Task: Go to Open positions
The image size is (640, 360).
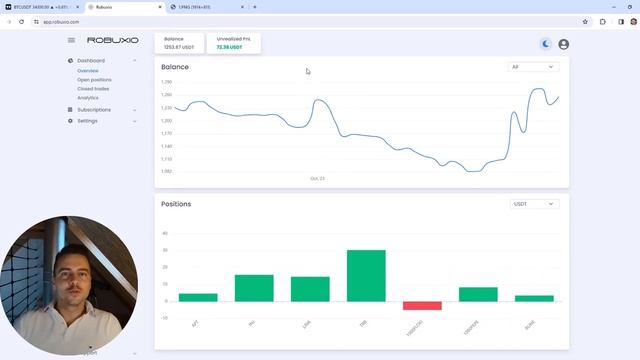Action: (x=94, y=80)
